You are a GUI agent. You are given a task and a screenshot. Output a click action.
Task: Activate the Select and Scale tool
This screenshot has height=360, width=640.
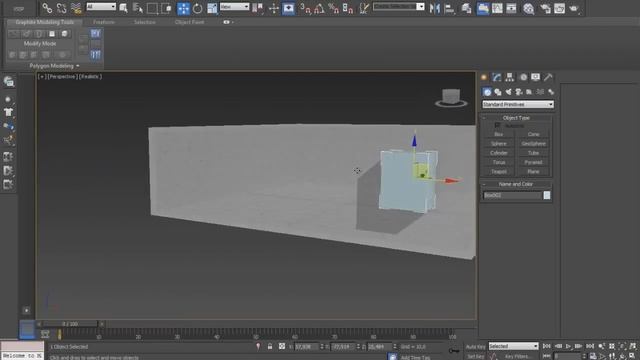pos(212,8)
